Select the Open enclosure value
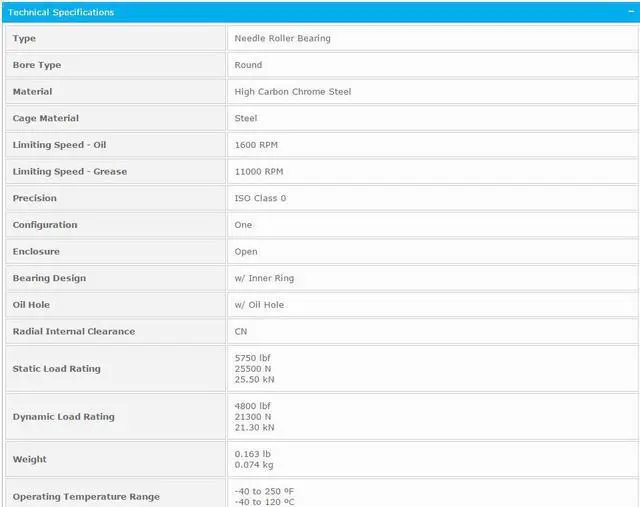Image resolution: width=640 pixels, height=507 pixels. pos(246,252)
